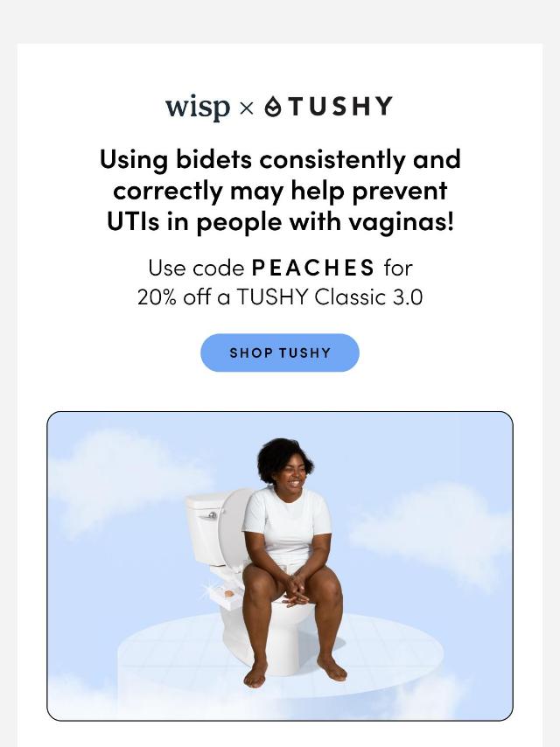The height and width of the screenshot is (747, 560).
Task: Click the bidet headline about preventing UTIs
Action: [280, 190]
